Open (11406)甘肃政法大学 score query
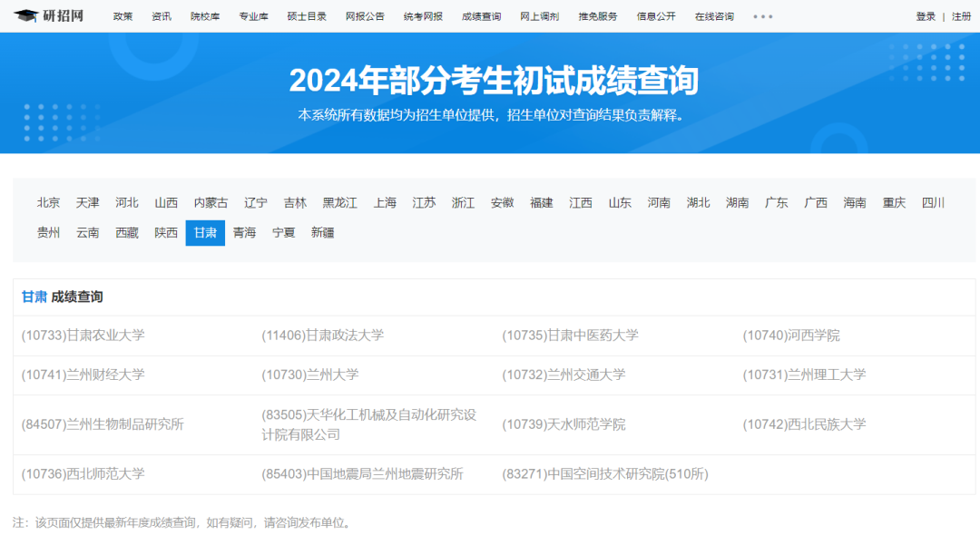Viewport: 980px width, 545px height. coord(322,336)
